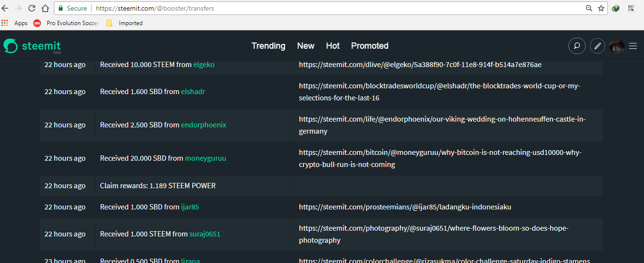Reload the page with refresh icon
Image resolution: width=644 pixels, height=263 pixels.
[32, 8]
